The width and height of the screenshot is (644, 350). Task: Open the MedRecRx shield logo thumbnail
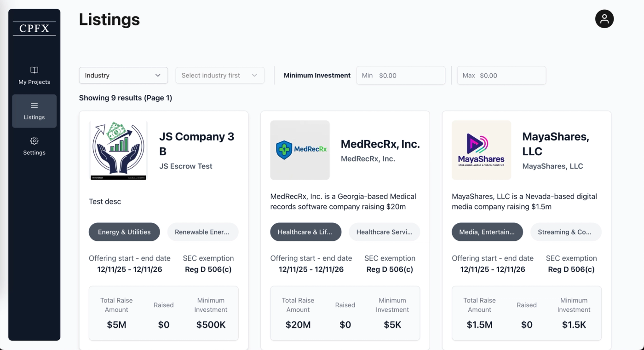click(x=300, y=150)
